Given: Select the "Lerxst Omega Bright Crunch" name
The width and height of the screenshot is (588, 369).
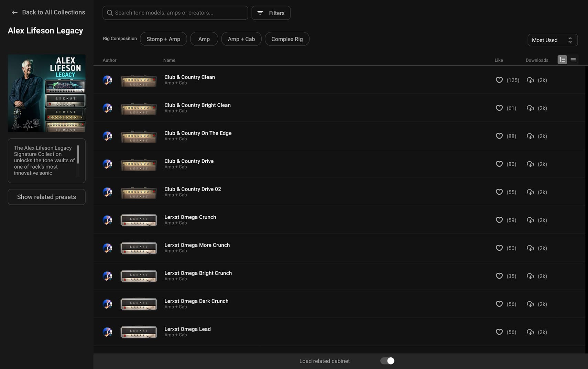Looking at the screenshot, I should (x=198, y=273).
